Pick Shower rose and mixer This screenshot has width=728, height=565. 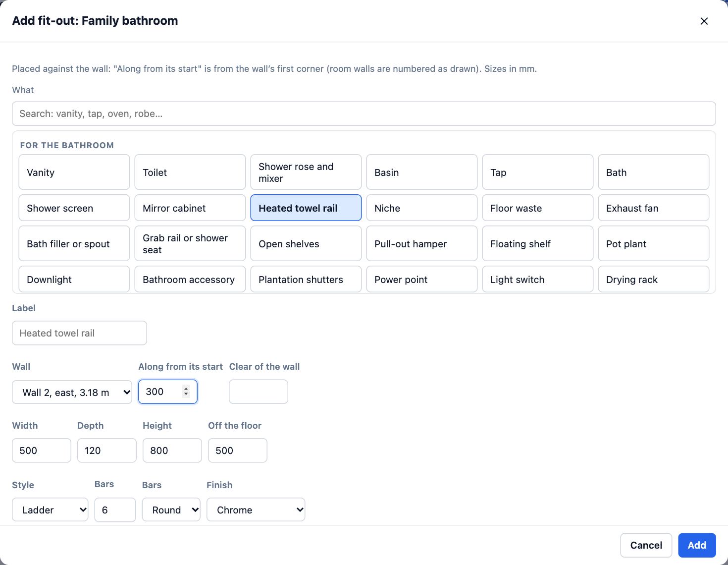[306, 172]
